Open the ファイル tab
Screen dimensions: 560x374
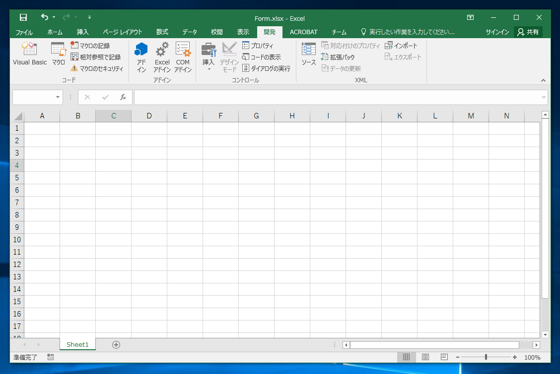click(x=24, y=32)
